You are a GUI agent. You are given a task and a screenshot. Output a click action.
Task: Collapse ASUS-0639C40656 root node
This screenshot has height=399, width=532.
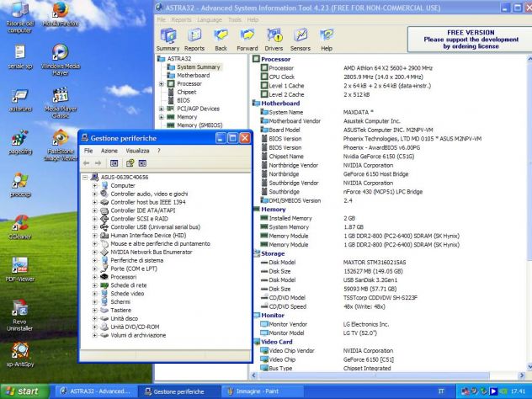pos(85,177)
